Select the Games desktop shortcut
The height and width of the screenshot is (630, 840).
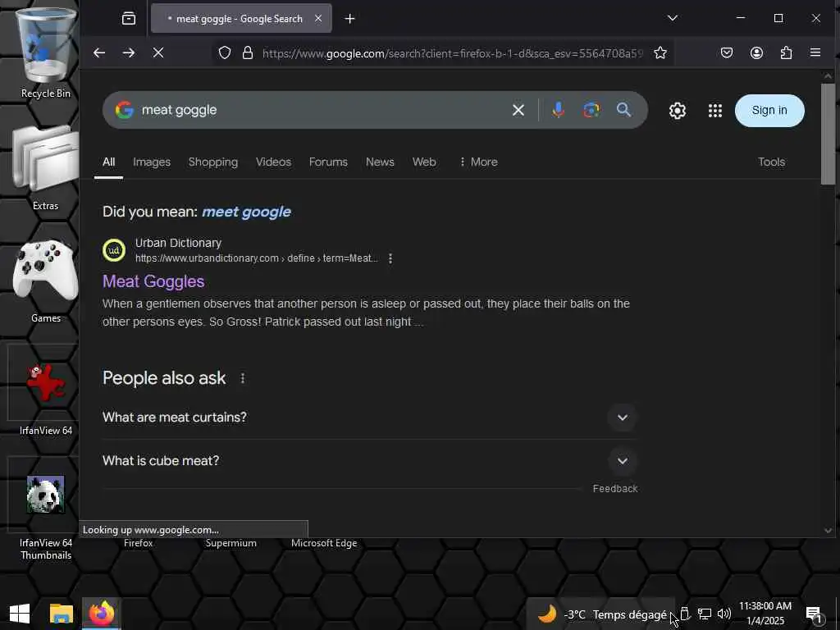click(46, 281)
